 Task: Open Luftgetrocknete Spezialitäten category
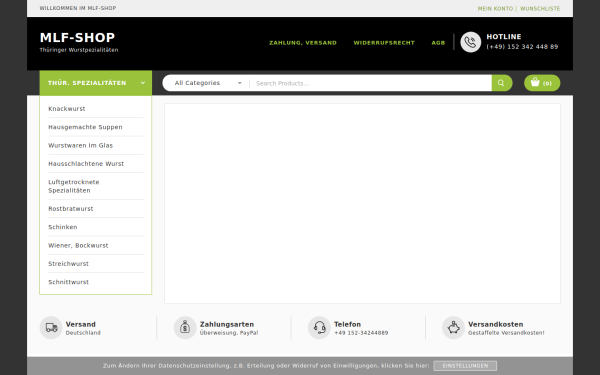click(x=74, y=186)
